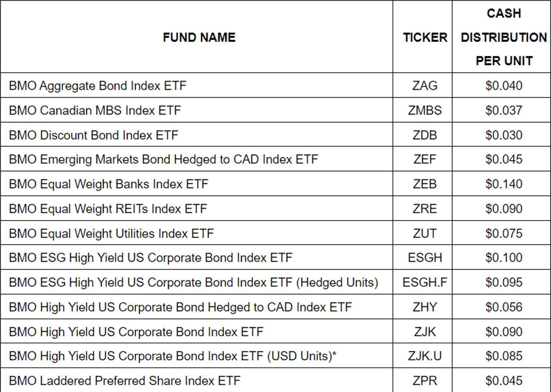Click the TICKER column header

coord(425,37)
